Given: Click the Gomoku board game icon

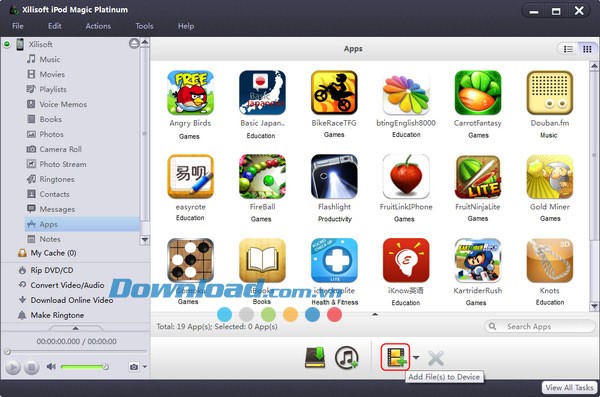Looking at the screenshot, I should (190, 260).
